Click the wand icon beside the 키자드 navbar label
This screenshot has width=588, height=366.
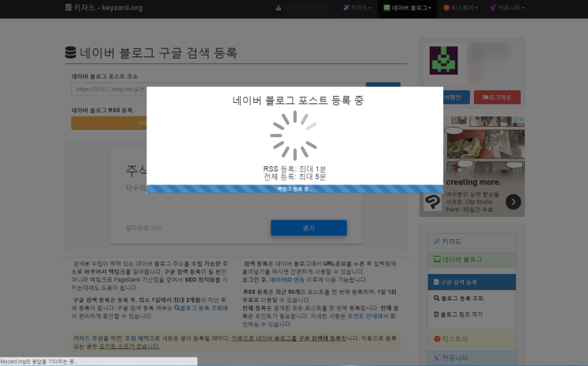(x=346, y=7)
